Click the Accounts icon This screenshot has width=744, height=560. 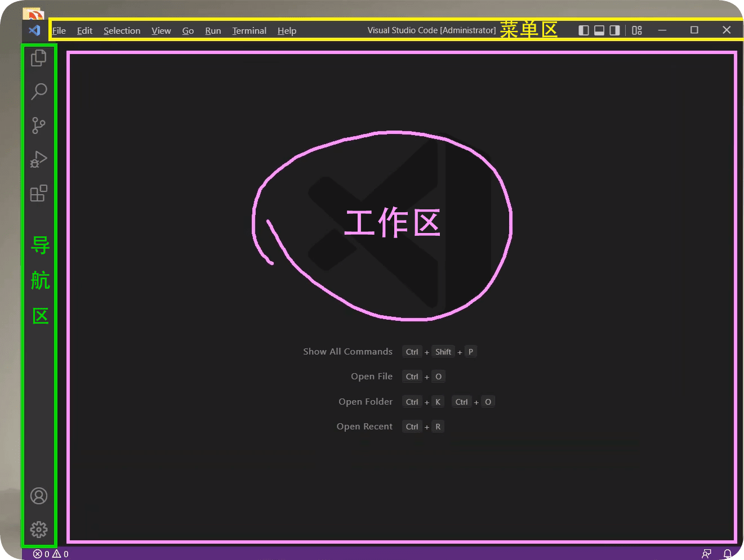pyautogui.click(x=38, y=496)
